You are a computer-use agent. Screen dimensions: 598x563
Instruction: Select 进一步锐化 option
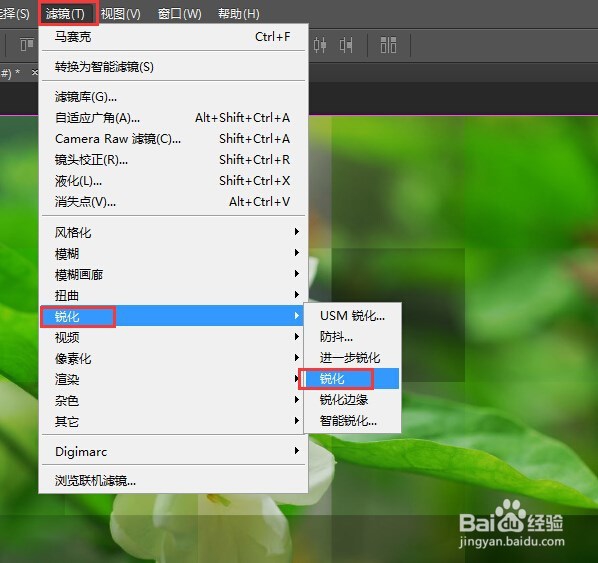[352, 358]
